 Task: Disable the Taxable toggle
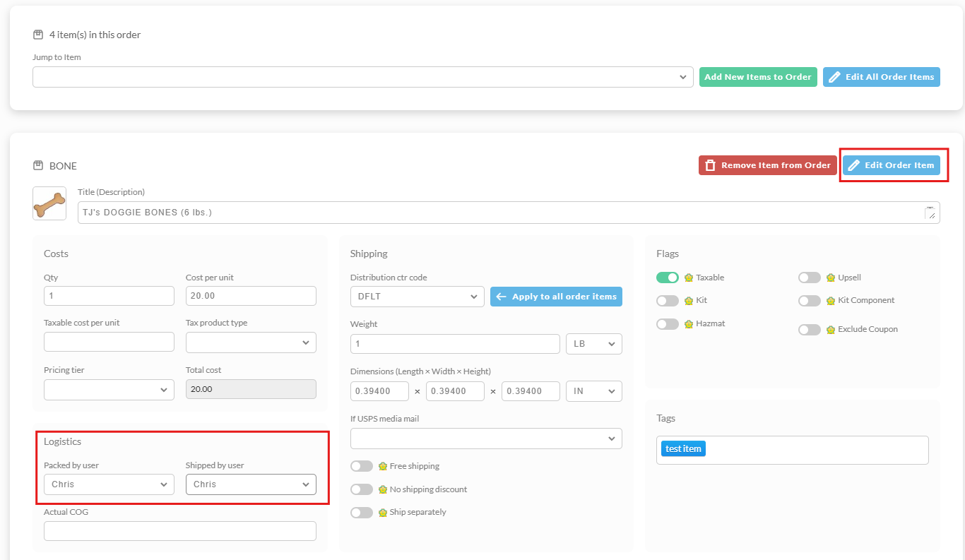point(668,278)
